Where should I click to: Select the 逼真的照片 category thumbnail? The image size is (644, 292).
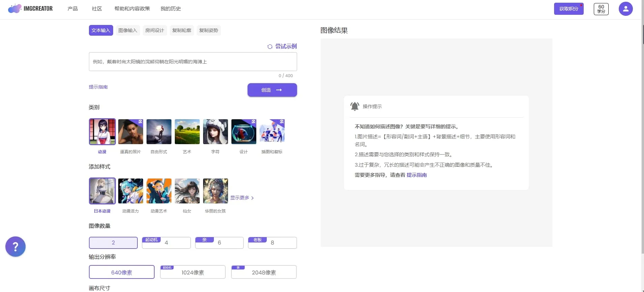coord(131,132)
